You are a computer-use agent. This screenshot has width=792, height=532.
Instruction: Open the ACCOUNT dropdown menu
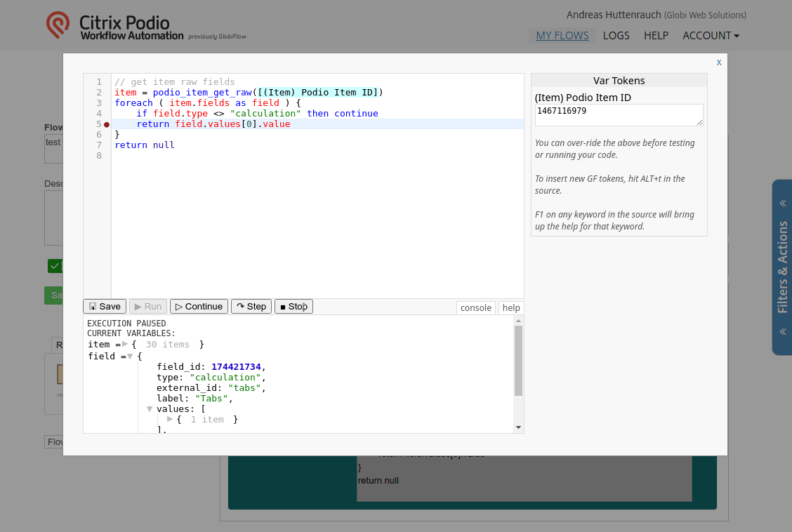pos(711,35)
